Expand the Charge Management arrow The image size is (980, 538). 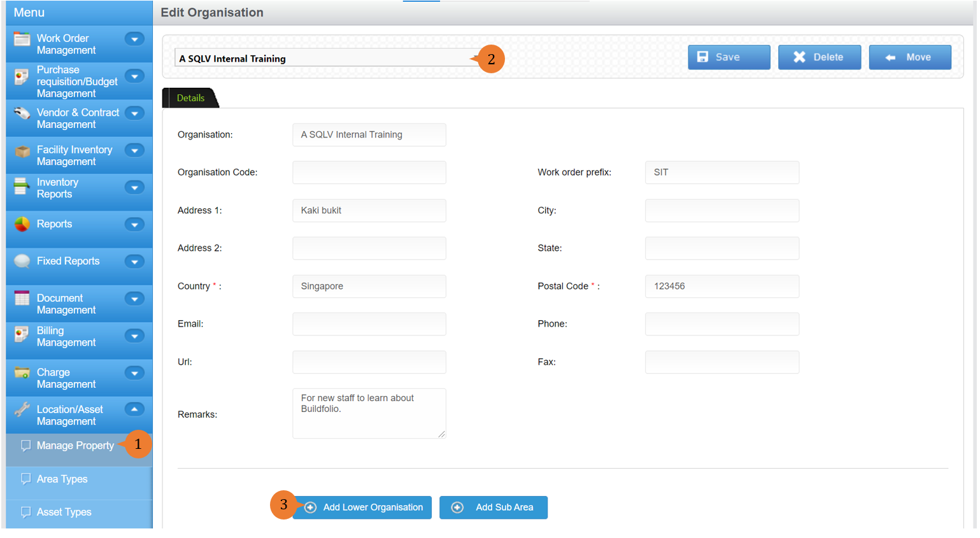coord(134,372)
